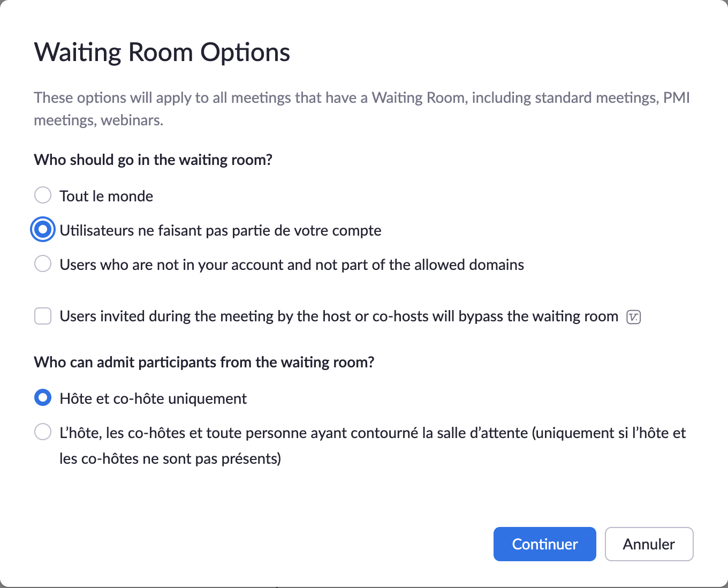
Task: Enable the bypass waiting room checkbox
Action: [43, 316]
